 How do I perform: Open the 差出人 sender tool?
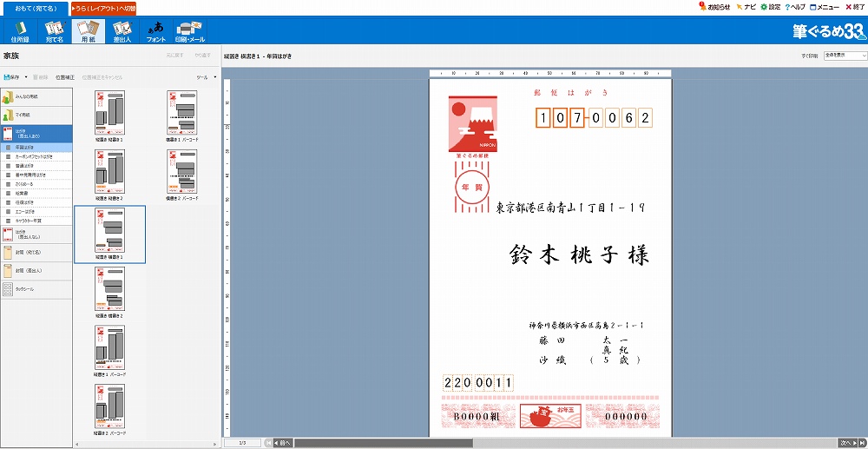pos(122,31)
